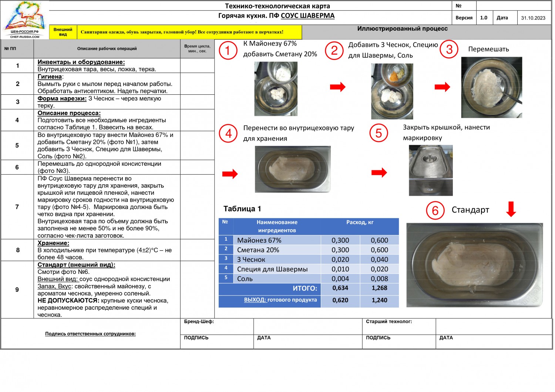Click the Бренд-Шеф signature field

coord(308,326)
